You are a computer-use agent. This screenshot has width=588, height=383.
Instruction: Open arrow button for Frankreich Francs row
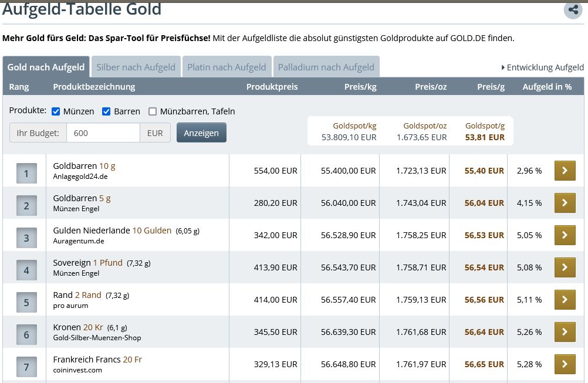(565, 364)
